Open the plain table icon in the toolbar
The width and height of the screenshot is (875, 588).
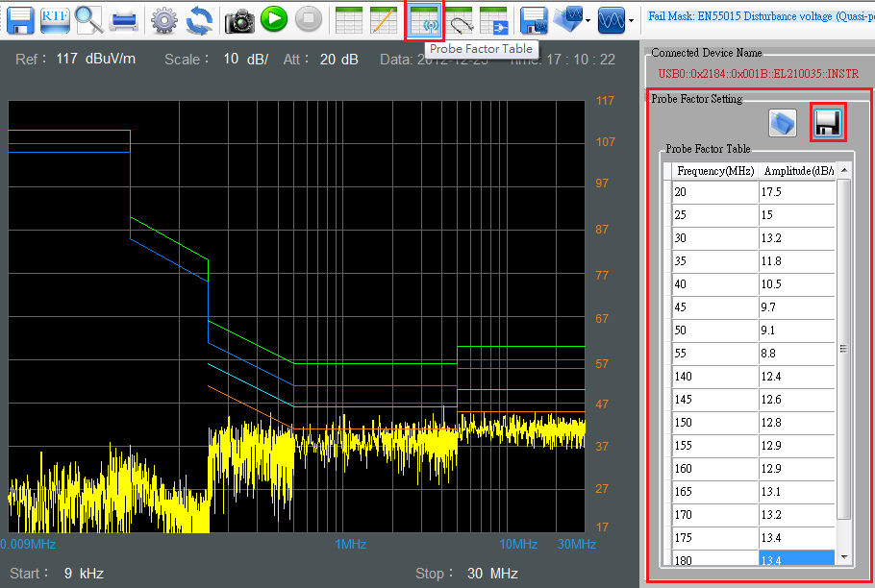(x=349, y=20)
